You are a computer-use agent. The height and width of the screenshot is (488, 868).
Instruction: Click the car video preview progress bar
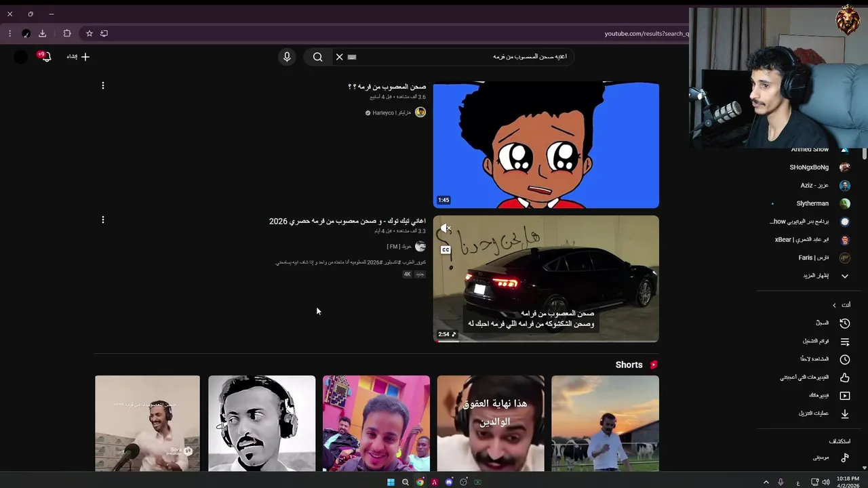point(546,341)
